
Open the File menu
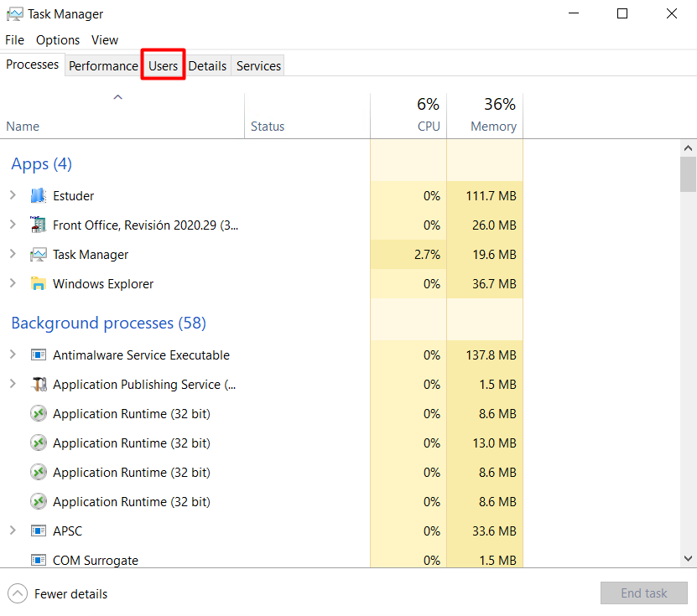(x=14, y=40)
